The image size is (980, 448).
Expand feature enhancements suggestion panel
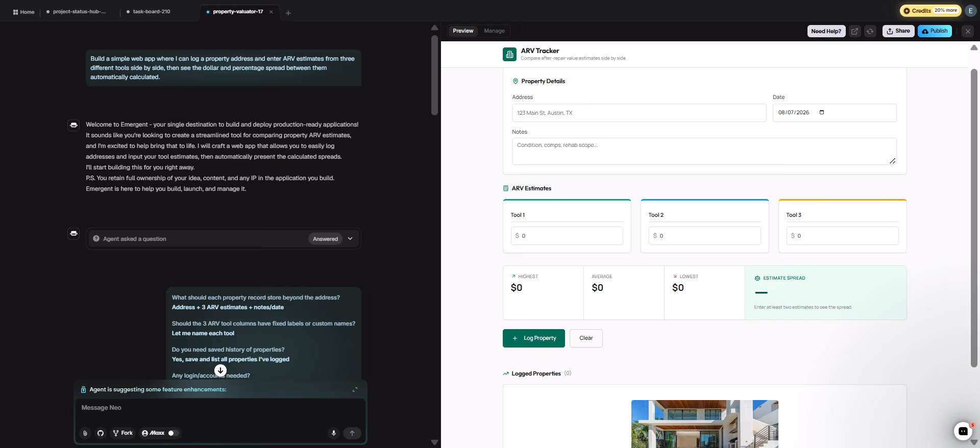pyautogui.click(x=355, y=389)
